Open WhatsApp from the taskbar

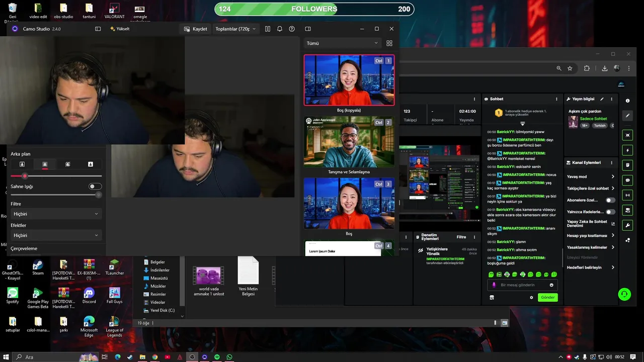click(229, 357)
